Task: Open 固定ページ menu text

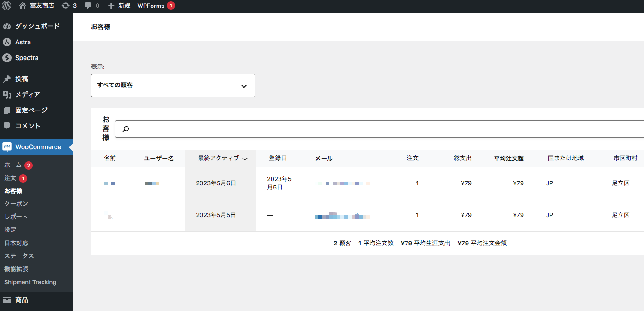Action: click(31, 110)
